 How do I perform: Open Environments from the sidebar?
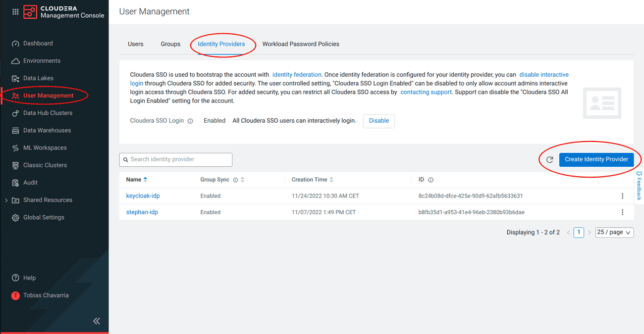42,61
